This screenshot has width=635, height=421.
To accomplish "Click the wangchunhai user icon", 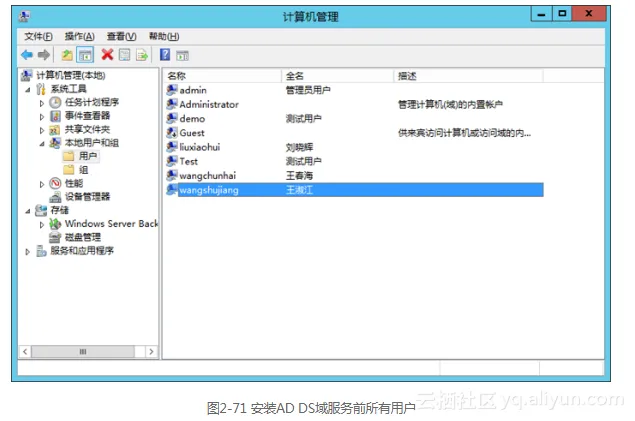I will (x=172, y=175).
